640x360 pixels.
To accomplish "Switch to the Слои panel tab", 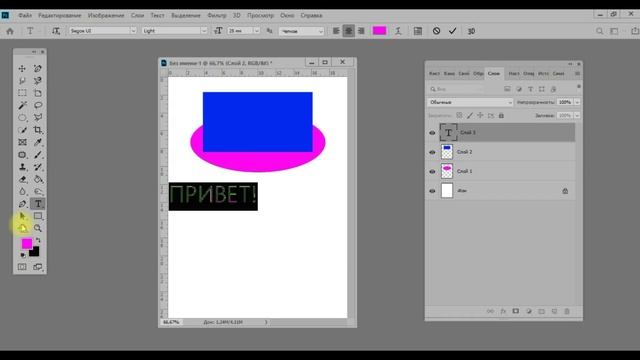I will pyautogui.click(x=493, y=73).
